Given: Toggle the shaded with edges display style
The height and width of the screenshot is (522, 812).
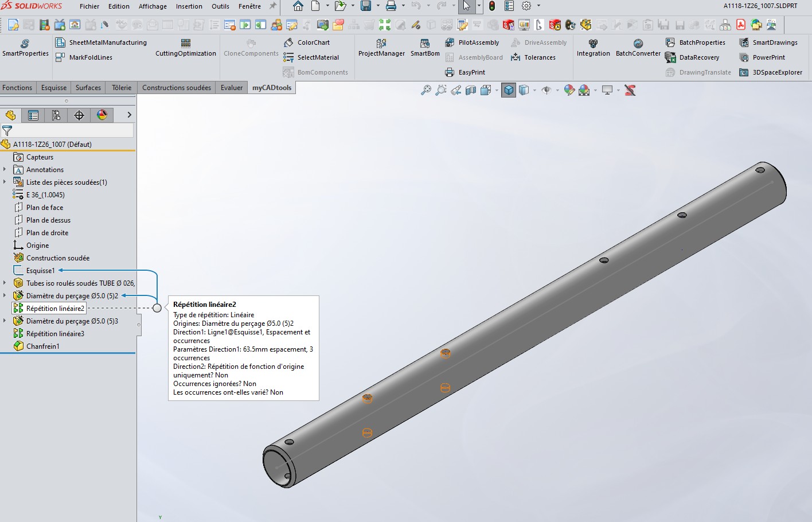Looking at the screenshot, I should tap(509, 90).
